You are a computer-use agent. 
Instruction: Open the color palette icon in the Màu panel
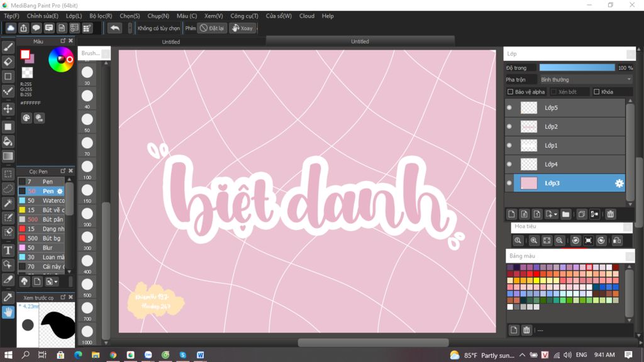pos(26,118)
